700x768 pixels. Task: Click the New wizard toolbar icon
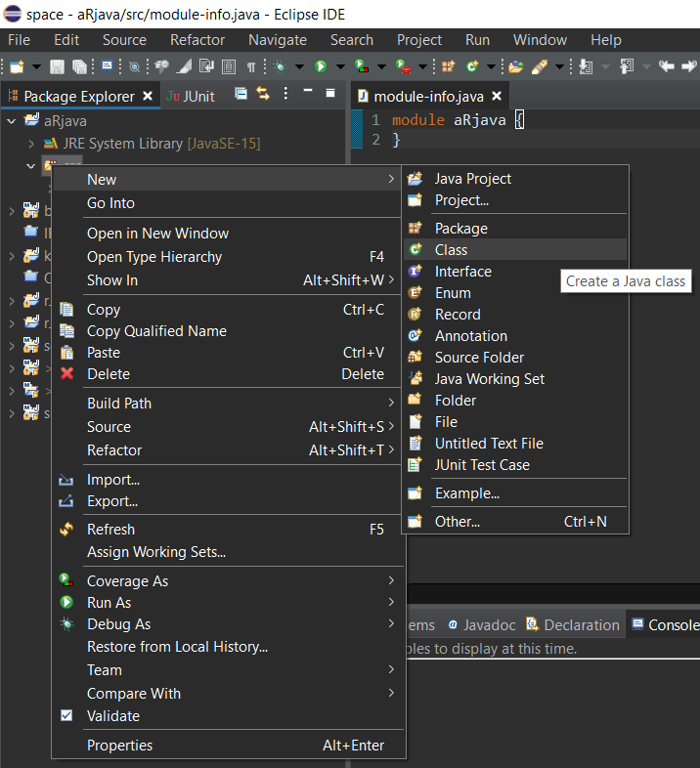[17, 66]
